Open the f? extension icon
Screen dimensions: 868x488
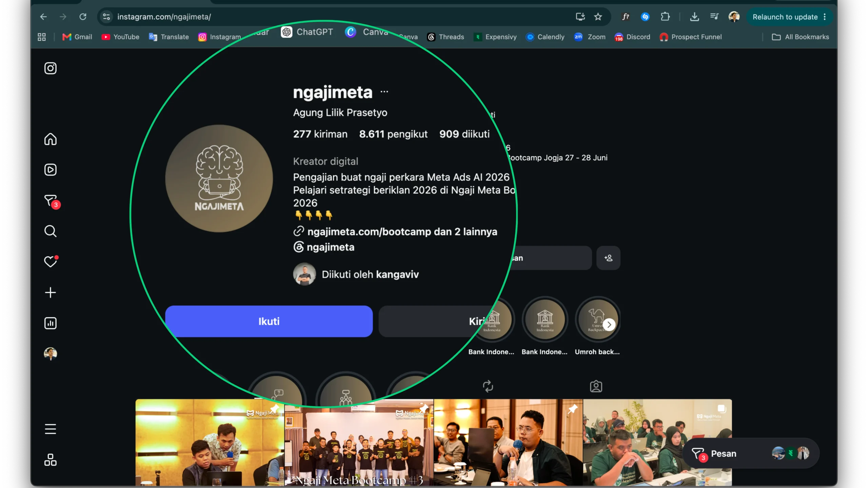click(626, 17)
